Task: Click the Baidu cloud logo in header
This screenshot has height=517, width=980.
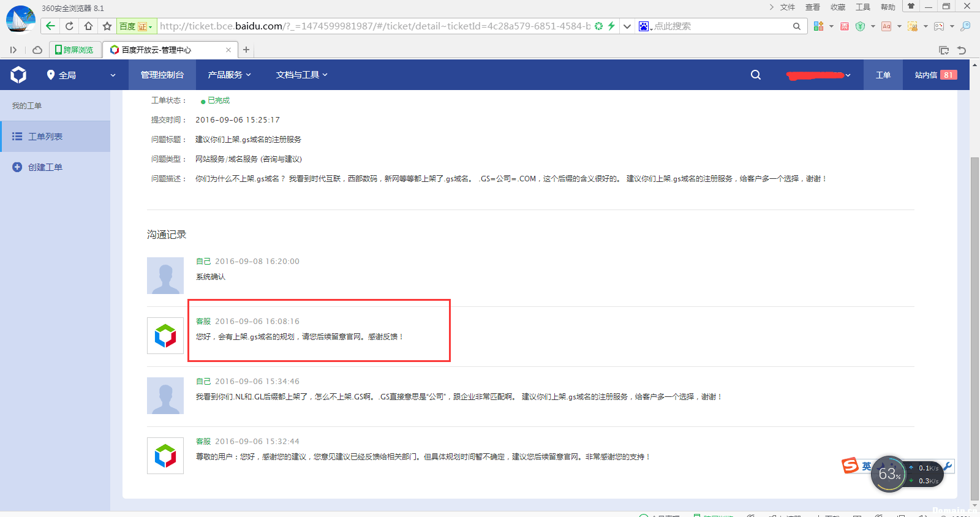Action: pyautogui.click(x=18, y=75)
